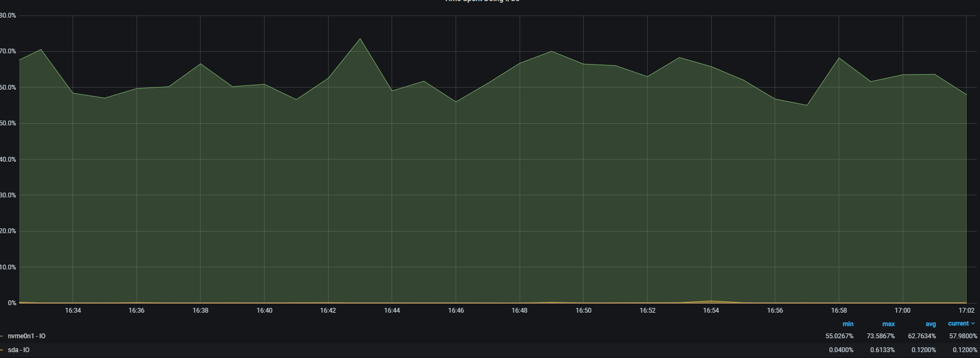
Task: Sort legend by min column header
Action: click(x=847, y=324)
